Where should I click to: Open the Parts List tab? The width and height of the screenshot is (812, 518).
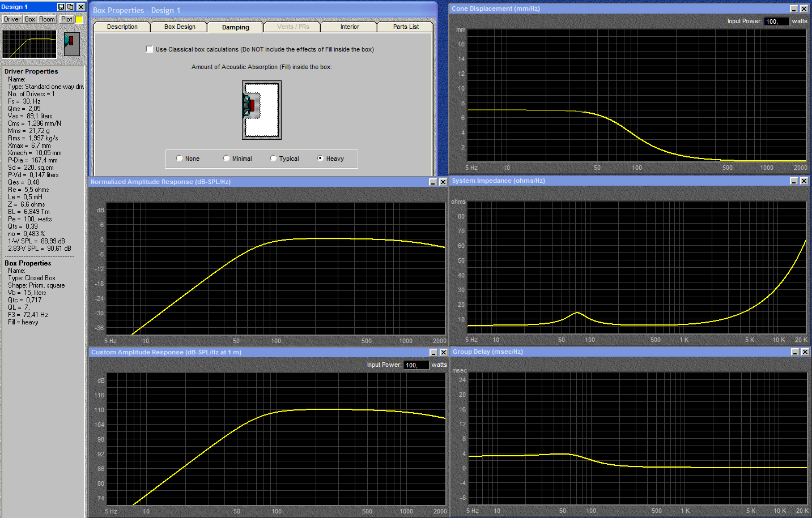(406, 27)
